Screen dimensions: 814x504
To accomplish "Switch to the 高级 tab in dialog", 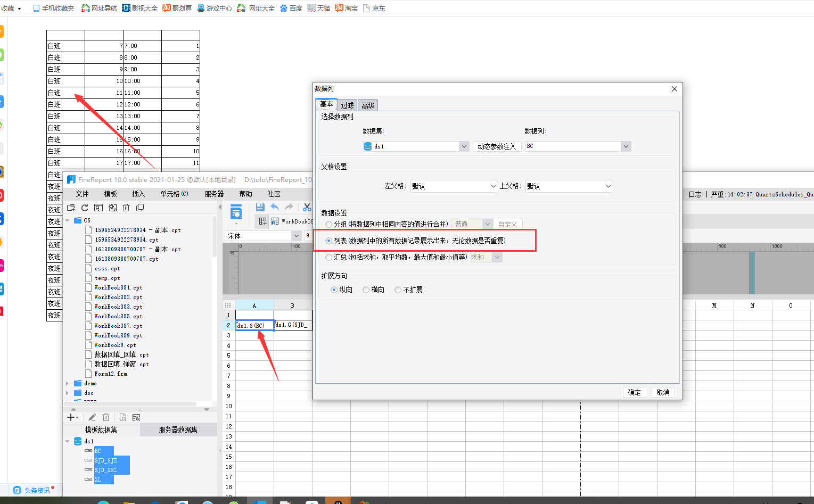I will pos(368,105).
